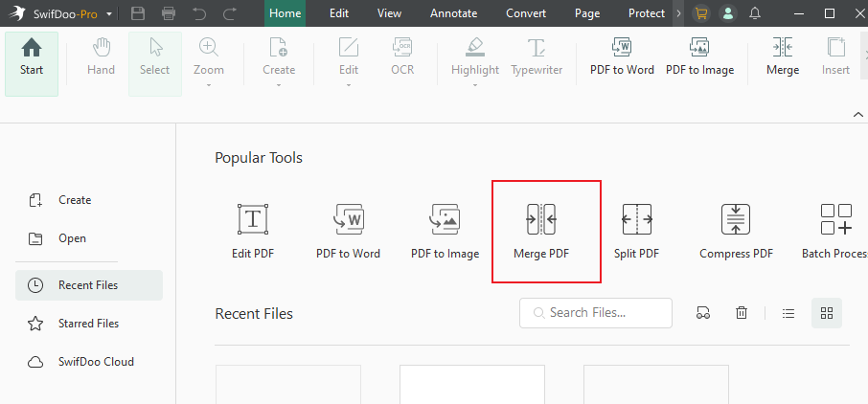Open Compress PDF under Popular Tools
Image resolution: width=868 pixels, height=404 pixels.
pyautogui.click(x=736, y=232)
